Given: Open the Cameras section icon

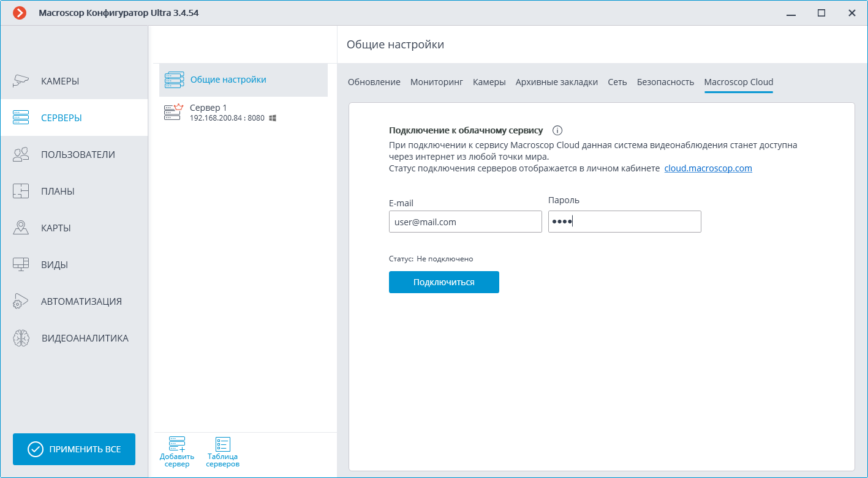Looking at the screenshot, I should (21, 81).
